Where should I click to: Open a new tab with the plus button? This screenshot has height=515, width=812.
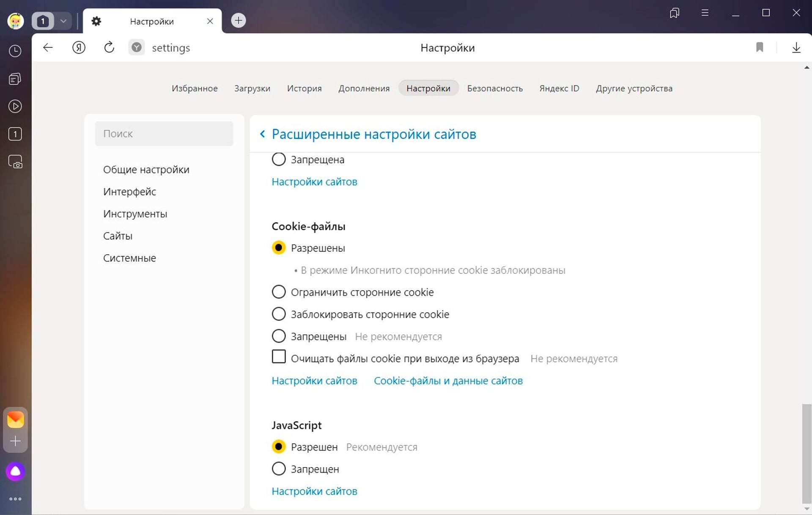point(238,20)
